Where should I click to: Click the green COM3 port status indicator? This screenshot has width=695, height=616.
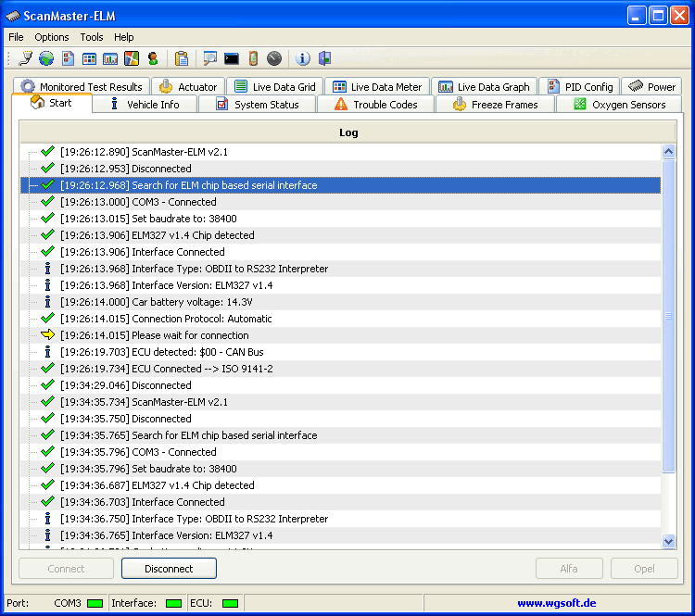[x=95, y=603]
